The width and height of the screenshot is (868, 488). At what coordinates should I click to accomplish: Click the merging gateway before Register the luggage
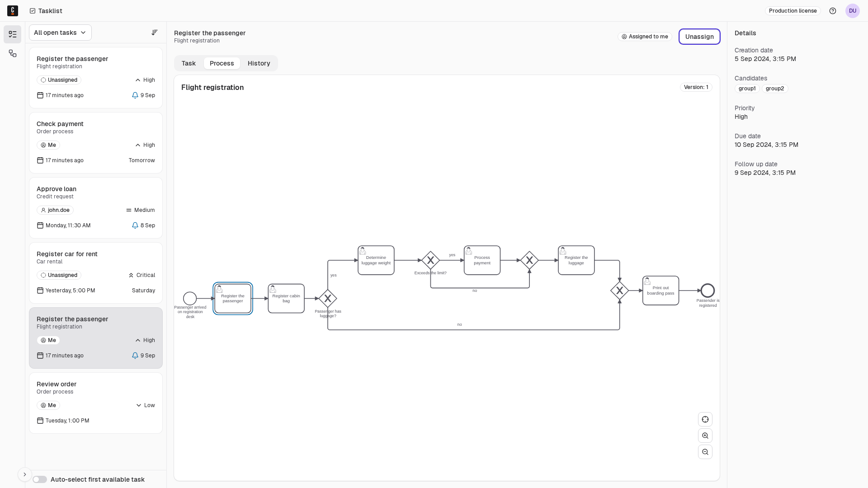point(529,260)
